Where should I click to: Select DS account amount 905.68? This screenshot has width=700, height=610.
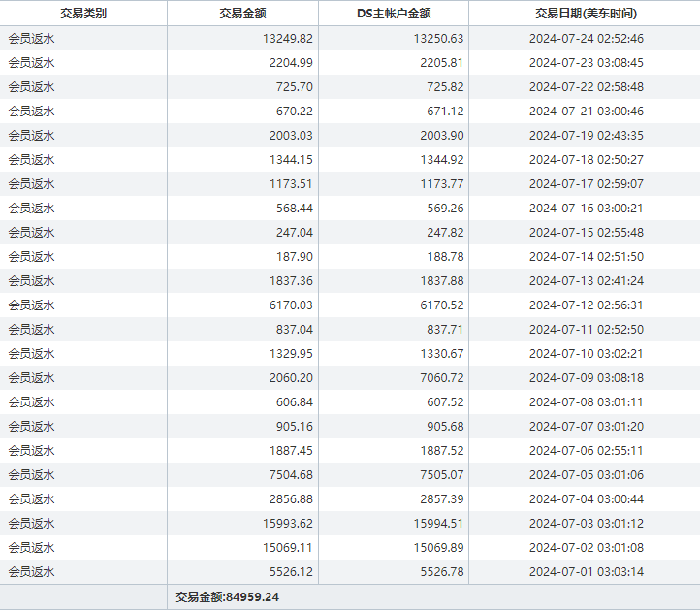445,427
